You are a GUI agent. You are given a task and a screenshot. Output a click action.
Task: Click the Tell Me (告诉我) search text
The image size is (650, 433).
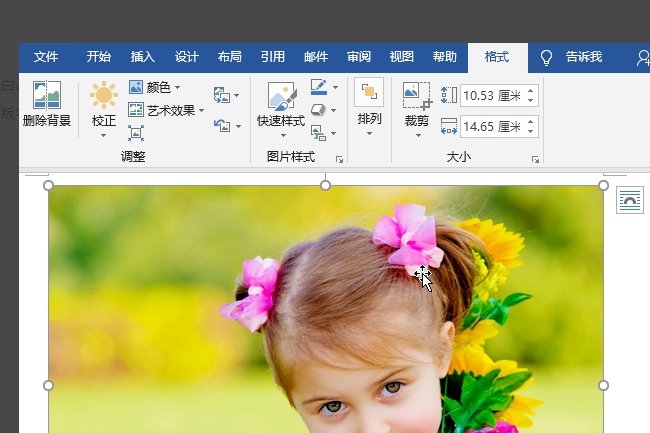[x=584, y=57]
